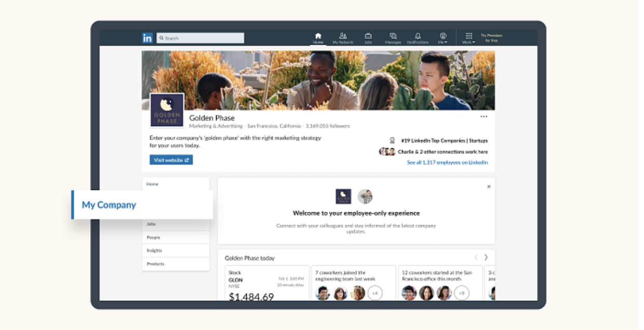Screen dimensions: 644x330
Task: Click the Golden Phase icon in welcome card
Action: click(343, 197)
